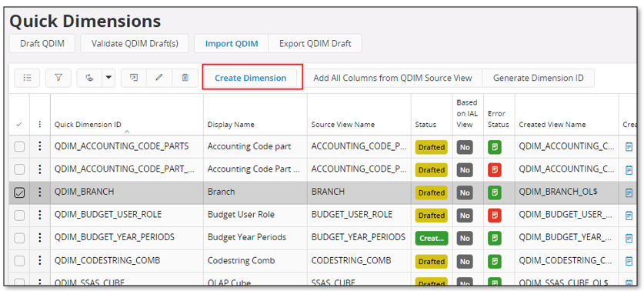Select the Export QDIM Draft tab
644x291 pixels.
coord(315,44)
